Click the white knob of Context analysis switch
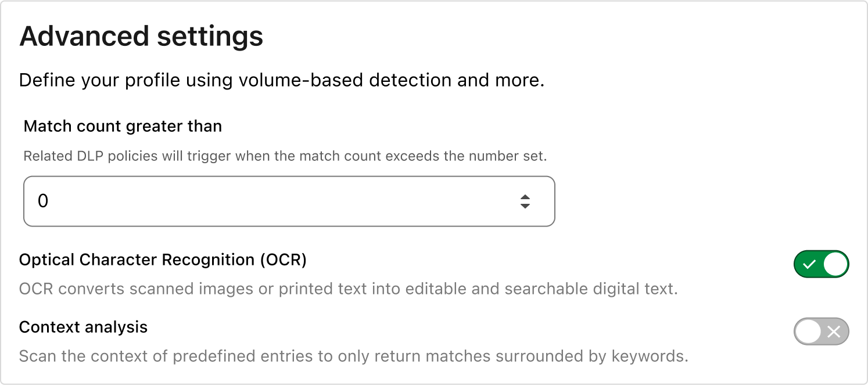 pos(808,332)
